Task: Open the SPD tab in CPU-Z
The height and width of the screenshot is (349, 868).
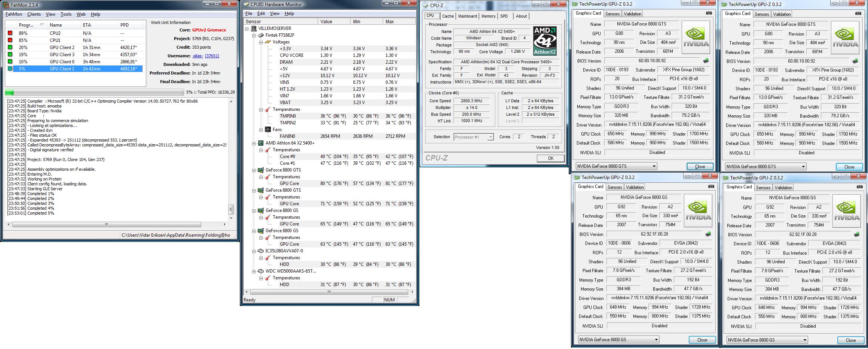Action: pos(504,16)
